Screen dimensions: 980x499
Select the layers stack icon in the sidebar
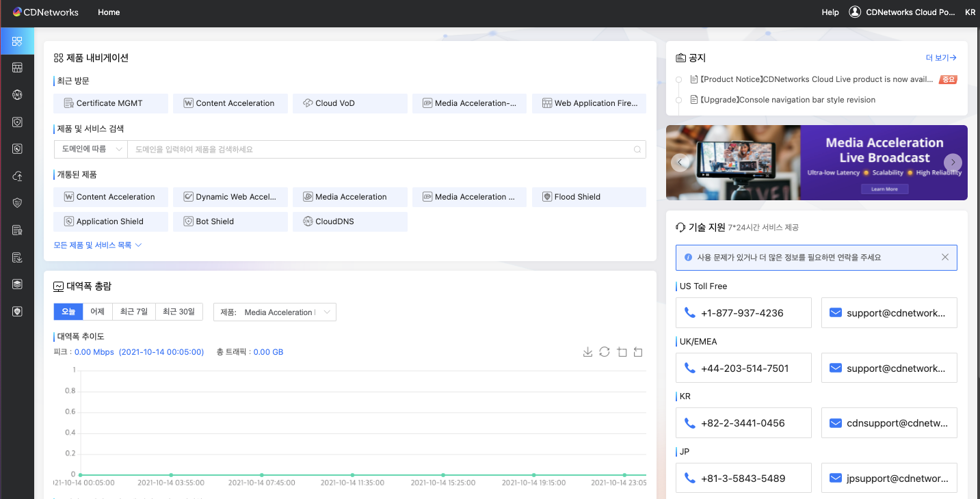point(17,284)
